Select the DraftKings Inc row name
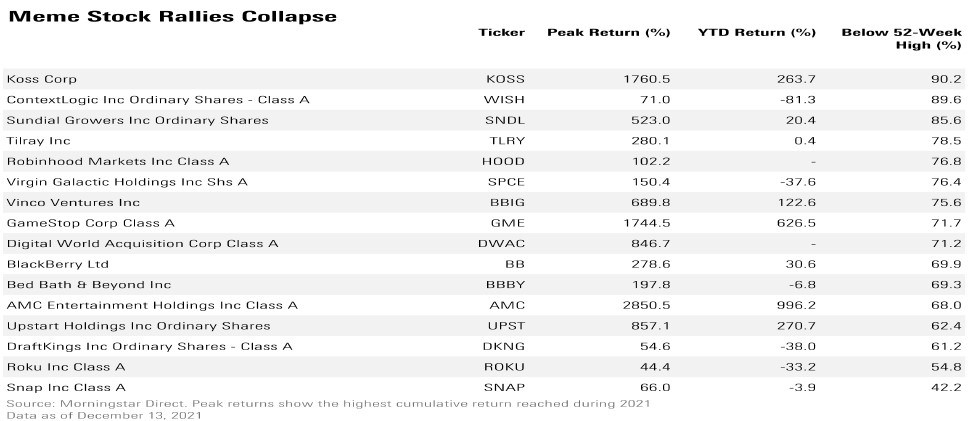Screen dimensions: 979x421 point(149,346)
